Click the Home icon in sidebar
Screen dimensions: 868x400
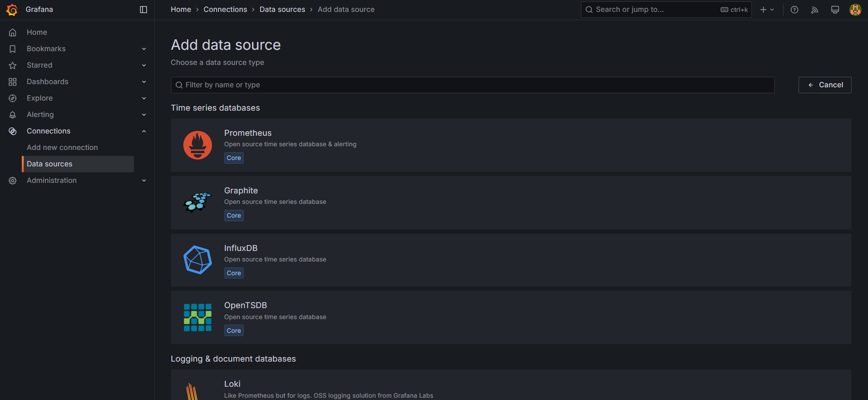click(x=13, y=32)
